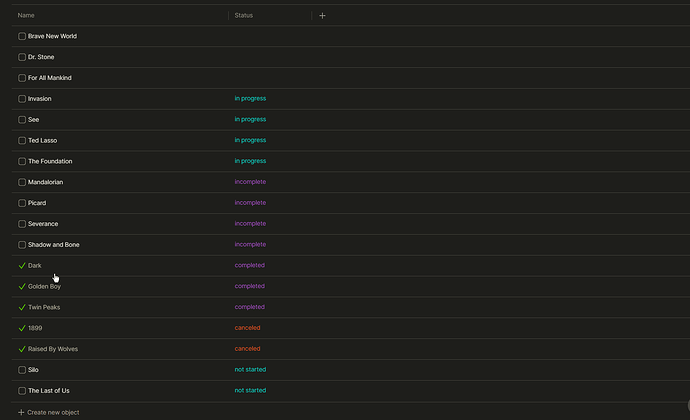Edit Ted Lasso's in progress status
The height and width of the screenshot is (420, 690).
point(250,140)
